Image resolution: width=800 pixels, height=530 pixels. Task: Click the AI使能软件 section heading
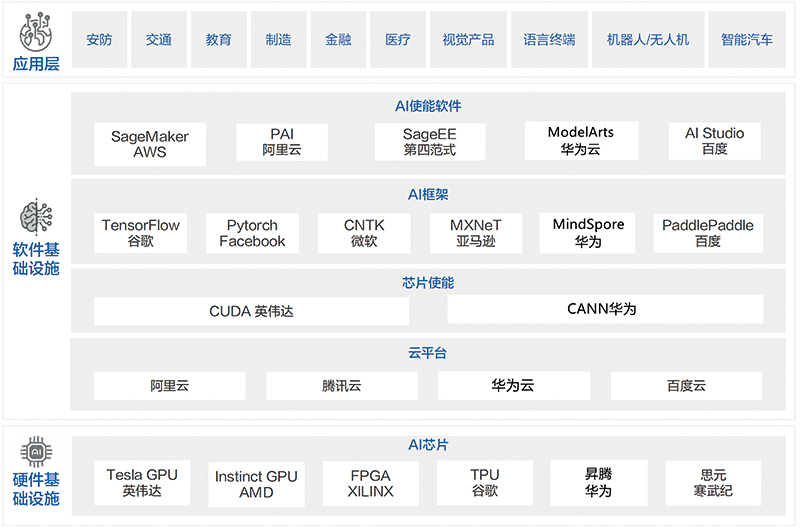click(x=428, y=106)
